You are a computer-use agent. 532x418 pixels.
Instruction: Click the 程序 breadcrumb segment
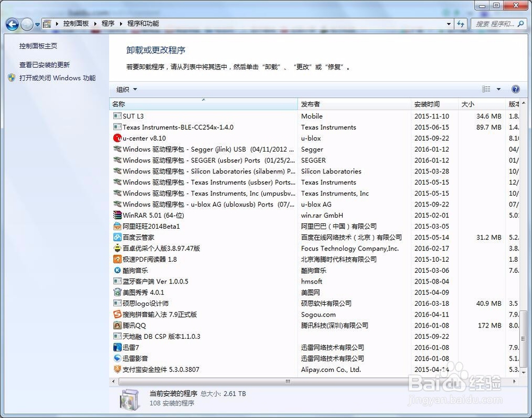pyautogui.click(x=108, y=23)
